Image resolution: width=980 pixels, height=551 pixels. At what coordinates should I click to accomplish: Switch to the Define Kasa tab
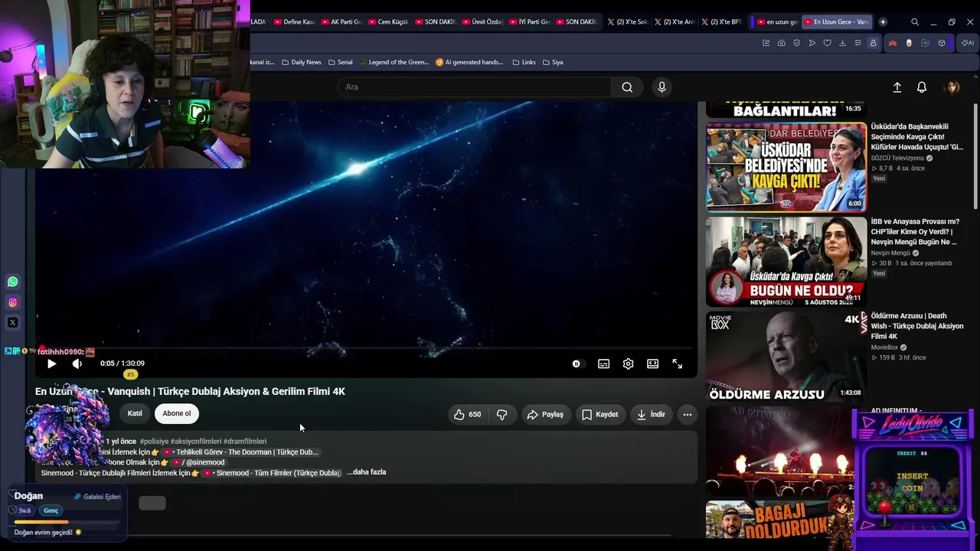(x=294, y=22)
